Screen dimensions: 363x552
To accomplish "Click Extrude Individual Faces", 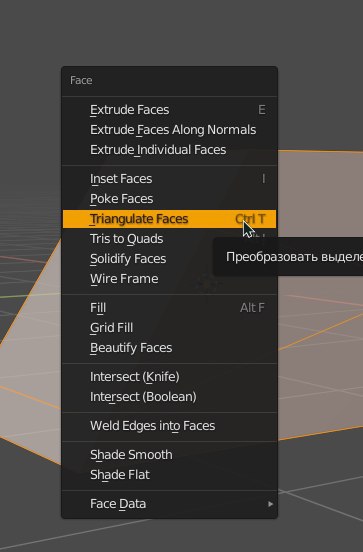I will [169, 150].
